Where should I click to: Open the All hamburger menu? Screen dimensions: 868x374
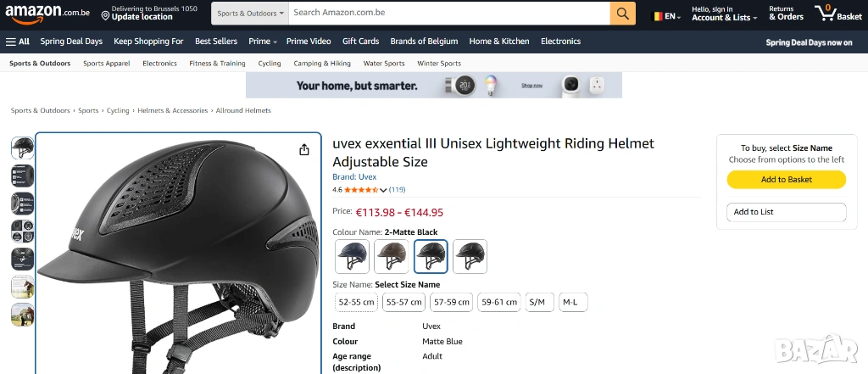tap(18, 41)
